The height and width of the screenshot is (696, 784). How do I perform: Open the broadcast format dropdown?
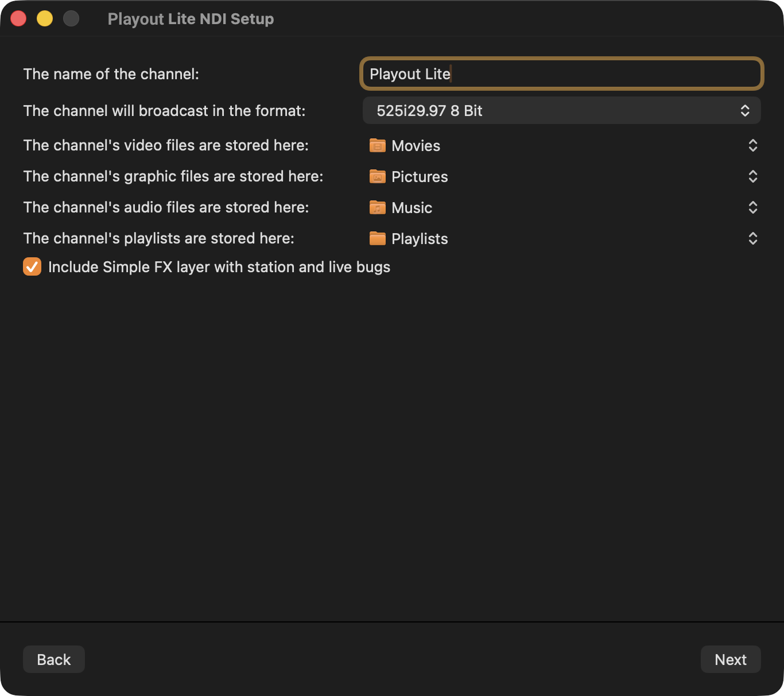(x=561, y=110)
